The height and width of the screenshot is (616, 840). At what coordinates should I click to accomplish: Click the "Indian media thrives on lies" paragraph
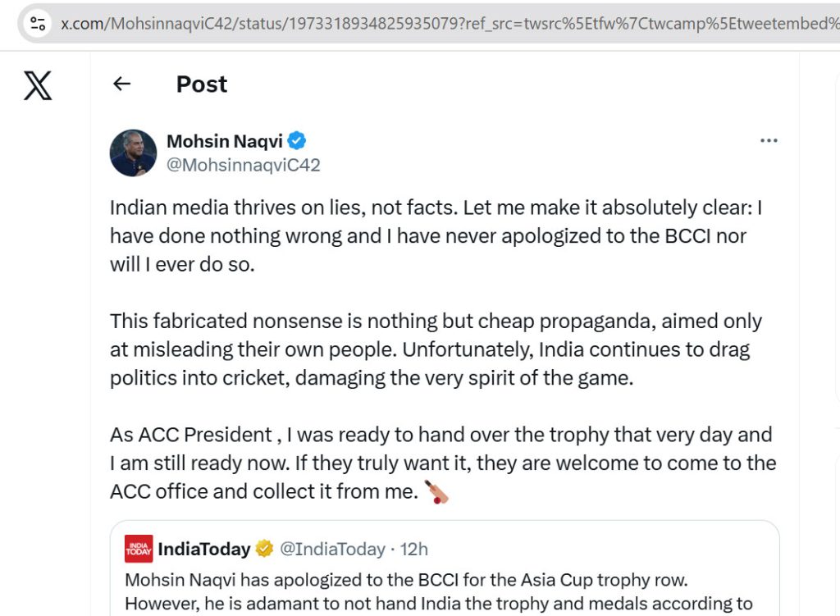[436, 237]
